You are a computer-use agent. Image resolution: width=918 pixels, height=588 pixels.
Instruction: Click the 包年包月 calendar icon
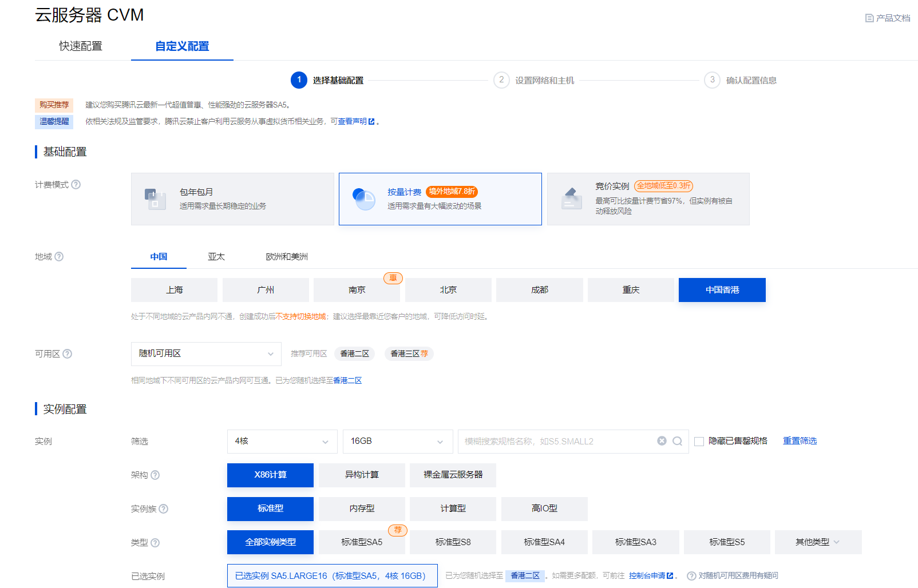[x=155, y=199]
